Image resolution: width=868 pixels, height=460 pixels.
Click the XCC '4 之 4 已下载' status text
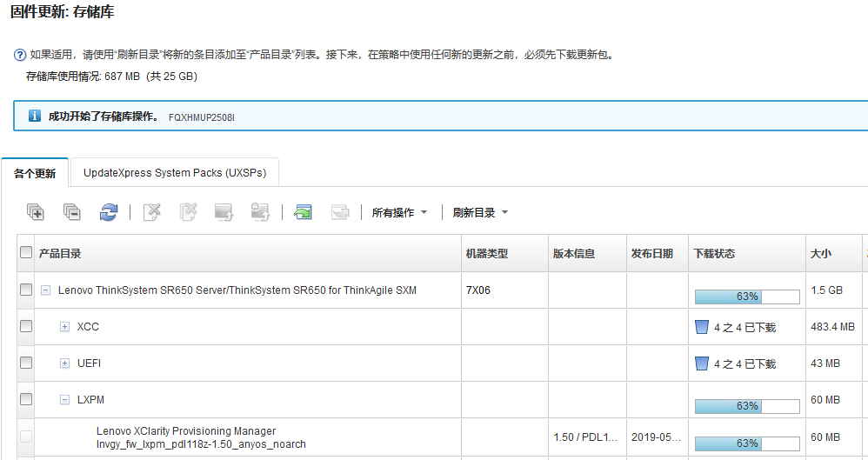point(745,328)
